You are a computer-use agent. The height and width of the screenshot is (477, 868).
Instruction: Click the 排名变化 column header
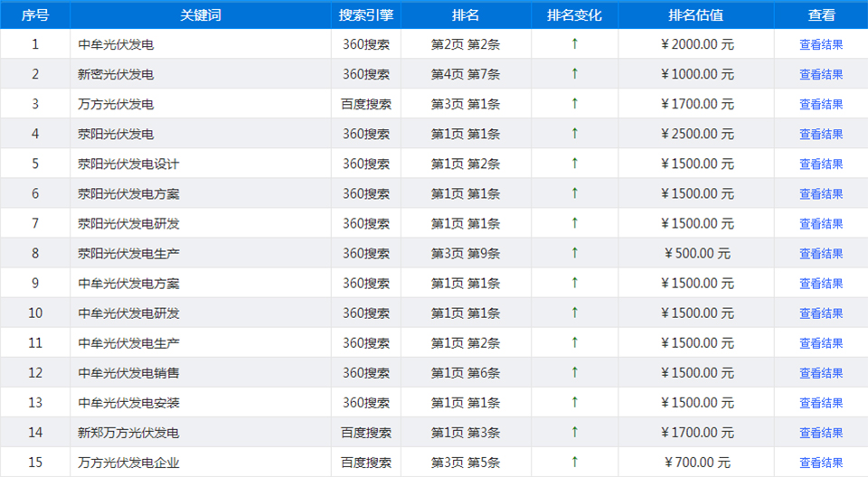tap(574, 15)
